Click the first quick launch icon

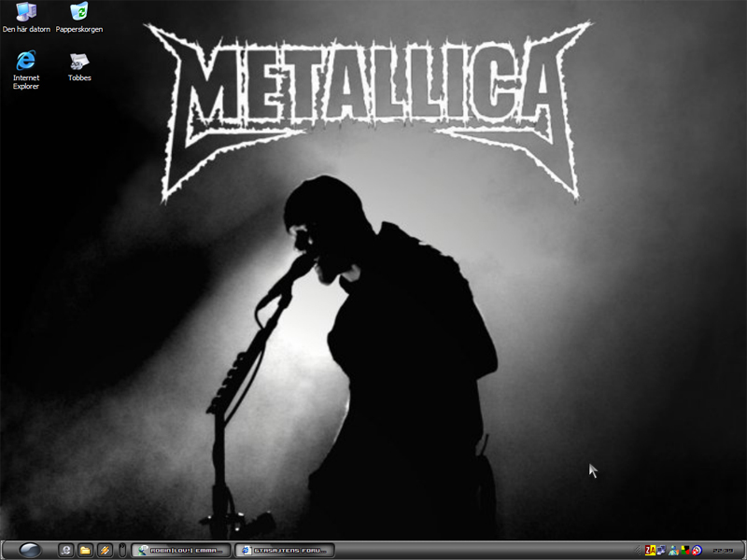(x=65, y=551)
